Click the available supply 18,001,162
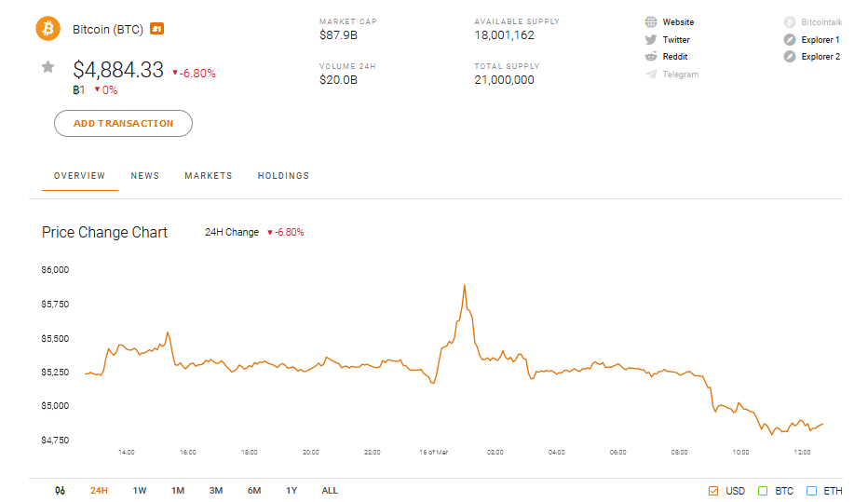This screenshot has width=868, height=502. [x=504, y=35]
